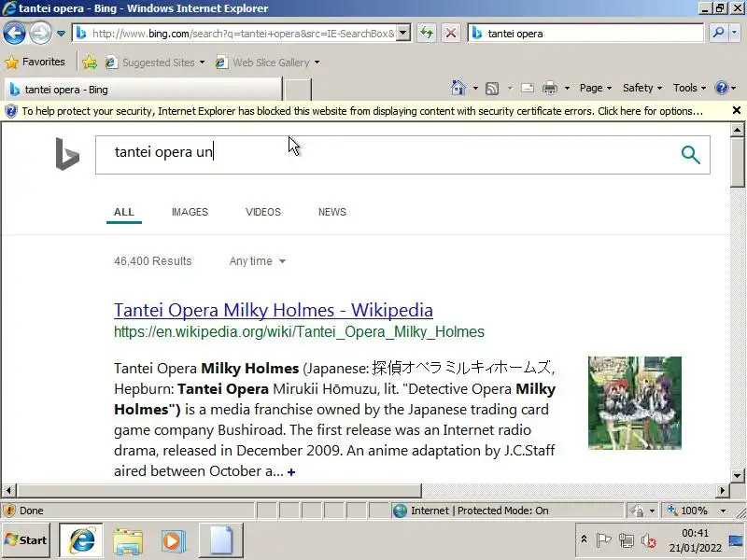Click the vertical scrollbar up arrow
Viewport: 747px width, 560px height.
737,130
